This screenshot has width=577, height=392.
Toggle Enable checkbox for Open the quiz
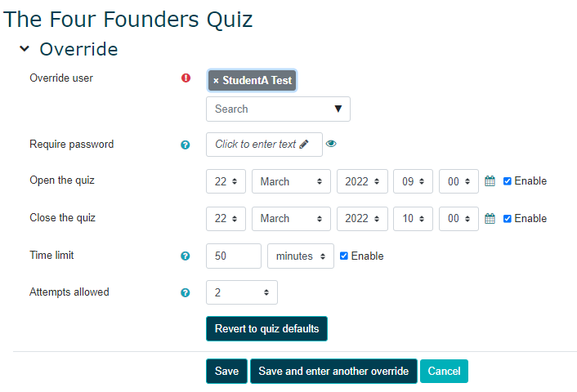coord(508,181)
